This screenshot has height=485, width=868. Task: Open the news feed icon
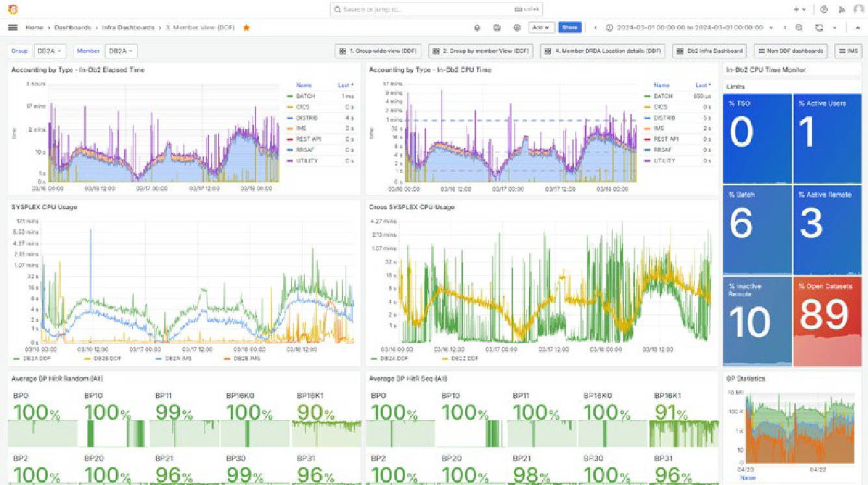[x=842, y=10]
